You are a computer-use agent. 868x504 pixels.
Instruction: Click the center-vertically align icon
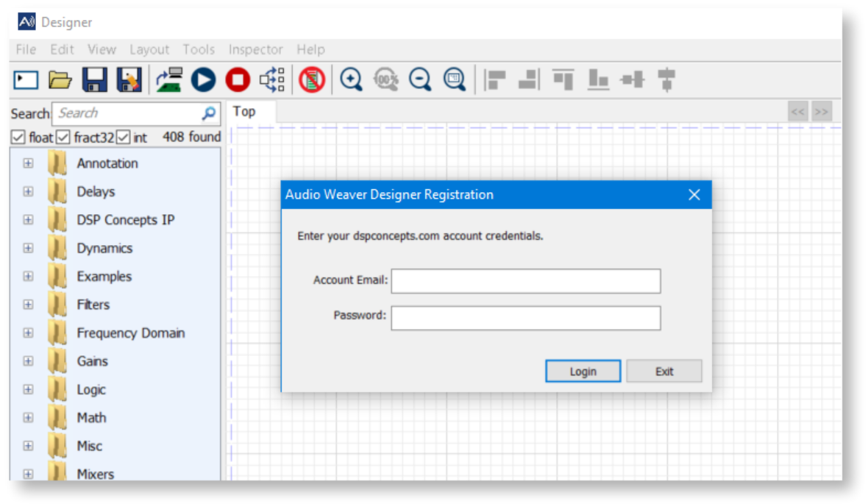click(x=667, y=79)
